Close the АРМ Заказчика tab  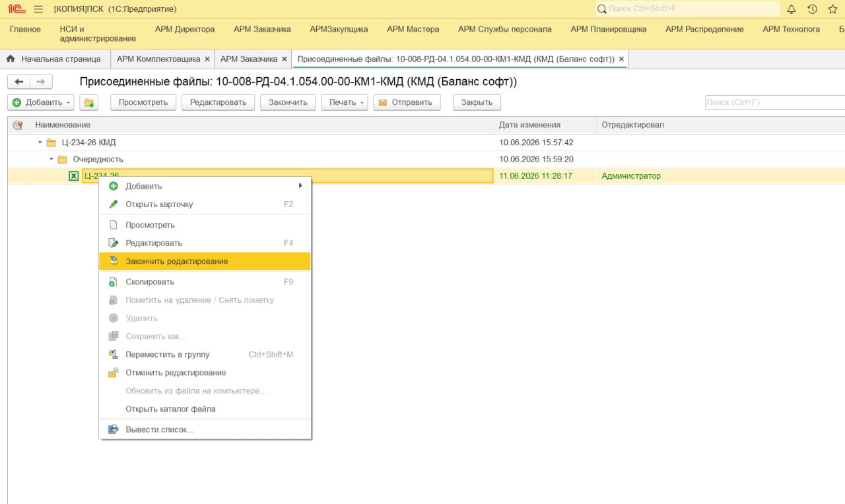click(285, 59)
